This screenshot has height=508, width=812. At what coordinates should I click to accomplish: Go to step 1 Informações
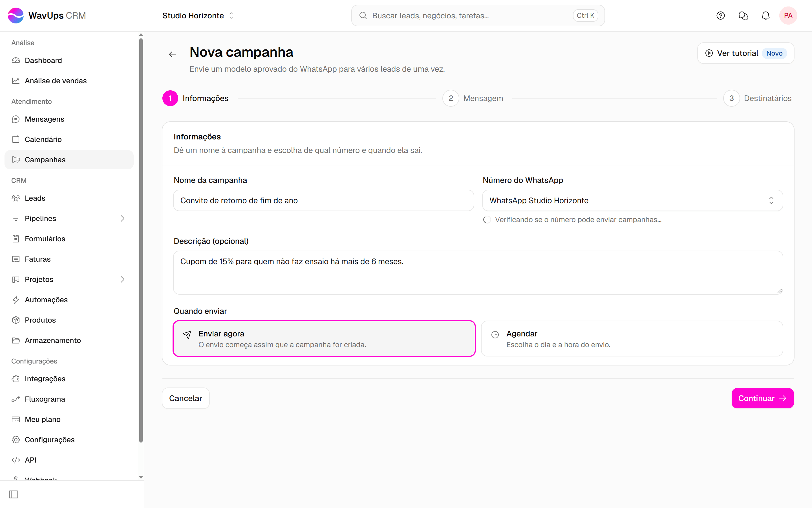196,98
